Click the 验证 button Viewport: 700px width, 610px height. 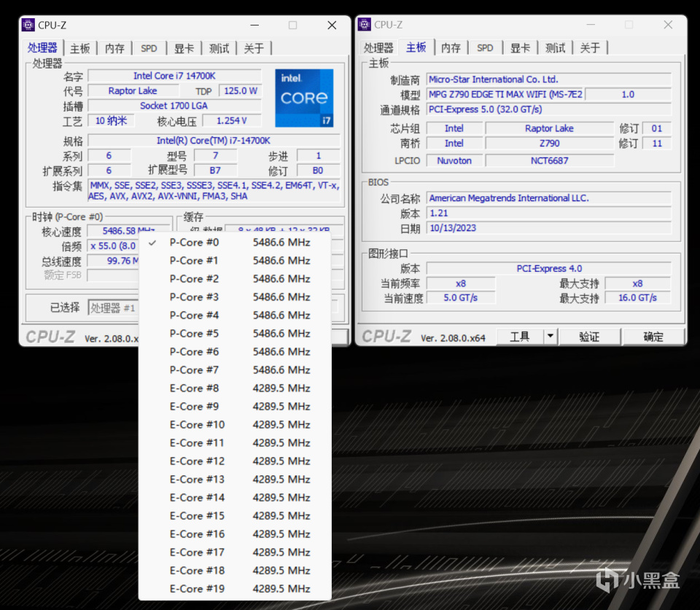(589, 336)
